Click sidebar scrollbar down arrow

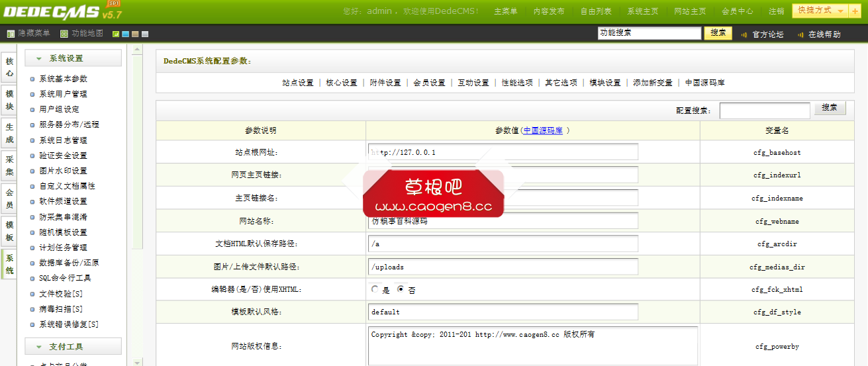coord(138,361)
